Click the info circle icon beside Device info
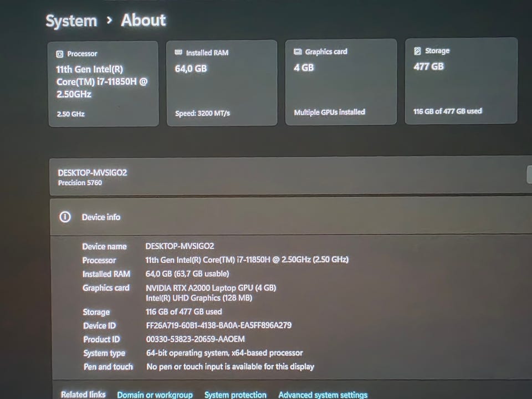The image size is (532, 399). [65, 217]
